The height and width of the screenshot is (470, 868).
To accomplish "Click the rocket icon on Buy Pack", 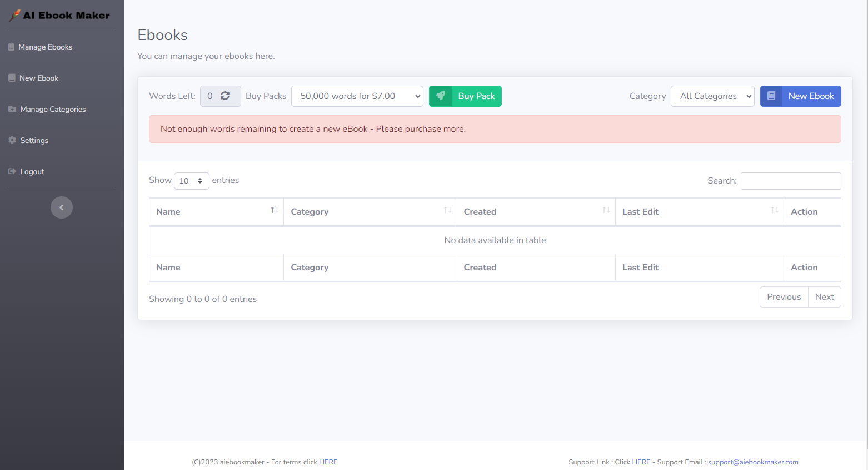I will coord(441,96).
